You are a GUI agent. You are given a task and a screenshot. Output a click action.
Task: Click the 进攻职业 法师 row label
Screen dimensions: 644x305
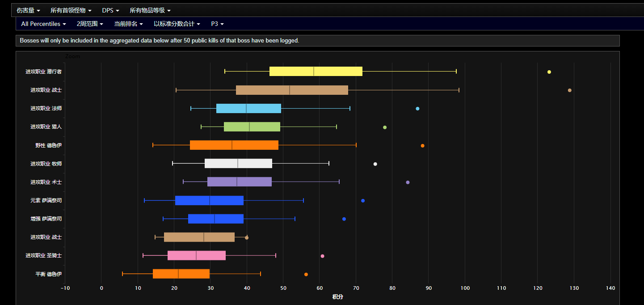(x=46, y=108)
